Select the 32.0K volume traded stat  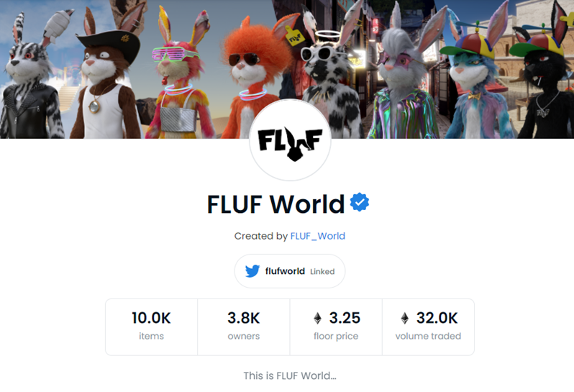point(428,327)
